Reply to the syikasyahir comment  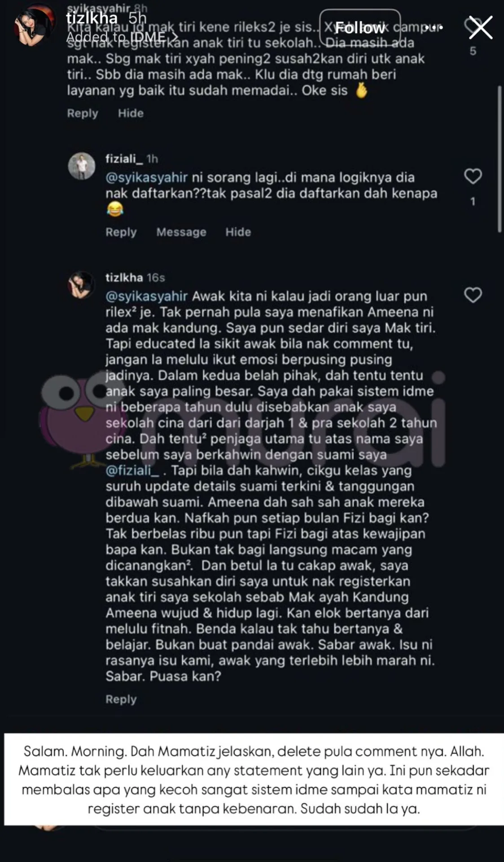coord(83,113)
